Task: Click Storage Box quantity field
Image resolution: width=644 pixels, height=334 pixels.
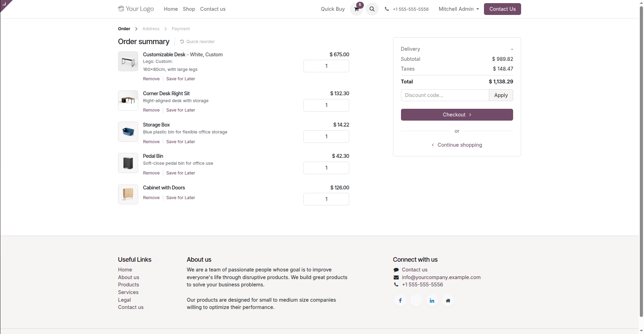Action: 326,137
